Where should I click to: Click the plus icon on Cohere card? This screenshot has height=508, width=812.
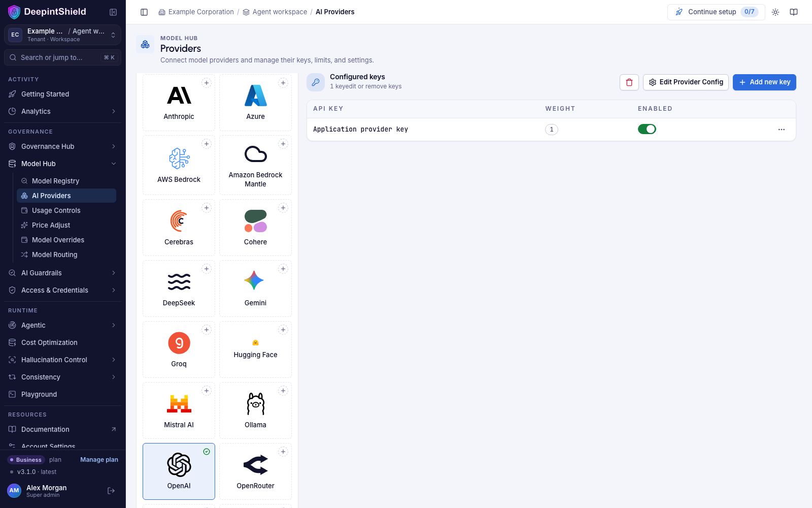pos(283,208)
